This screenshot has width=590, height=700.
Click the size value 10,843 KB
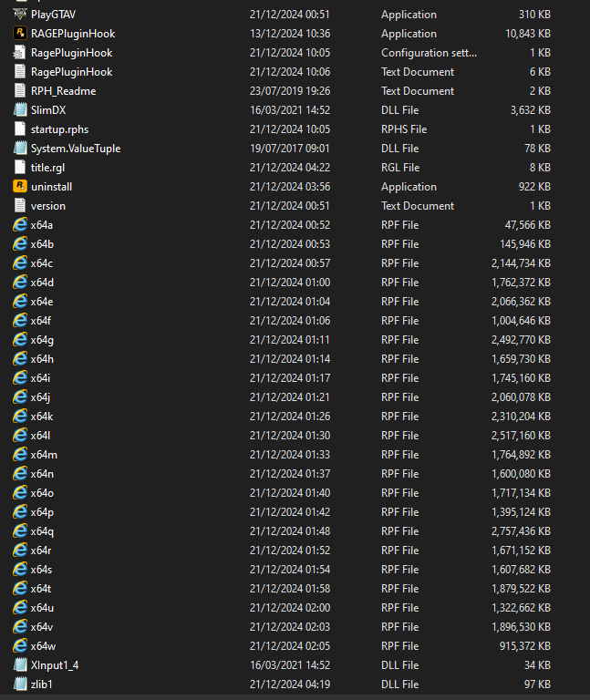(528, 34)
